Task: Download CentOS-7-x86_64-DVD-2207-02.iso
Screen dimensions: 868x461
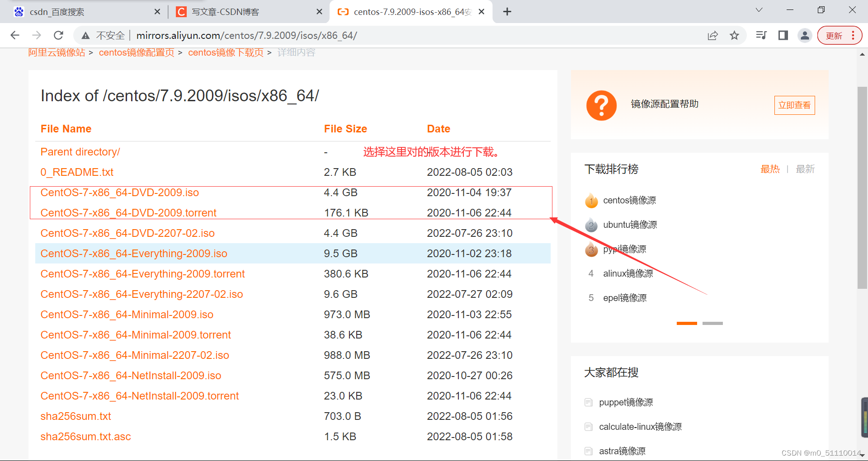Action: [x=127, y=233]
